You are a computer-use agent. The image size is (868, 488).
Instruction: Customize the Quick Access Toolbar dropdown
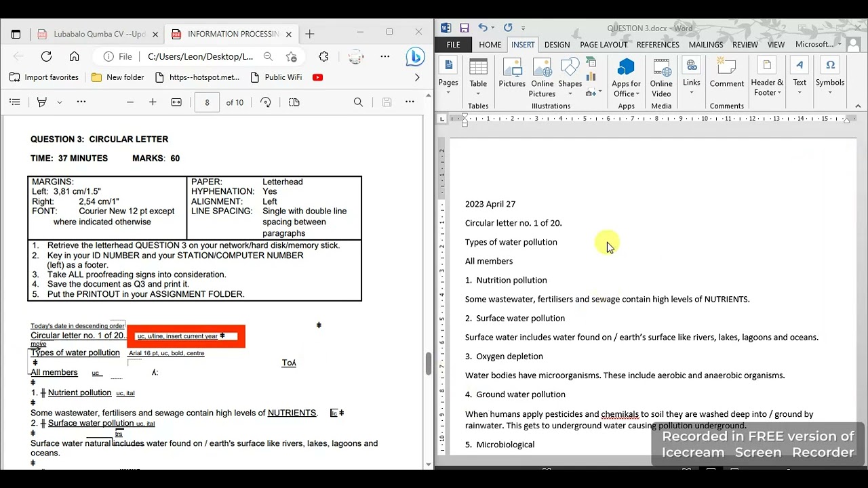pyautogui.click(x=523, y=28)
